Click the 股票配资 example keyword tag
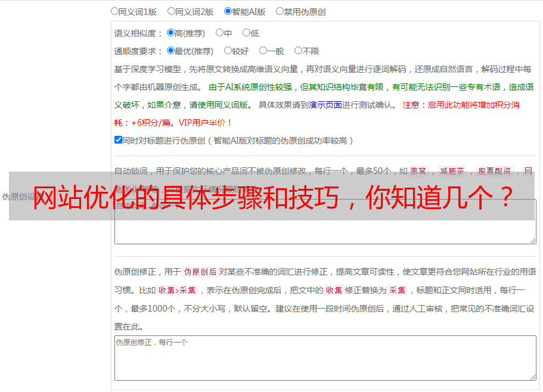The image size is (543, 392). pos(495,171)
